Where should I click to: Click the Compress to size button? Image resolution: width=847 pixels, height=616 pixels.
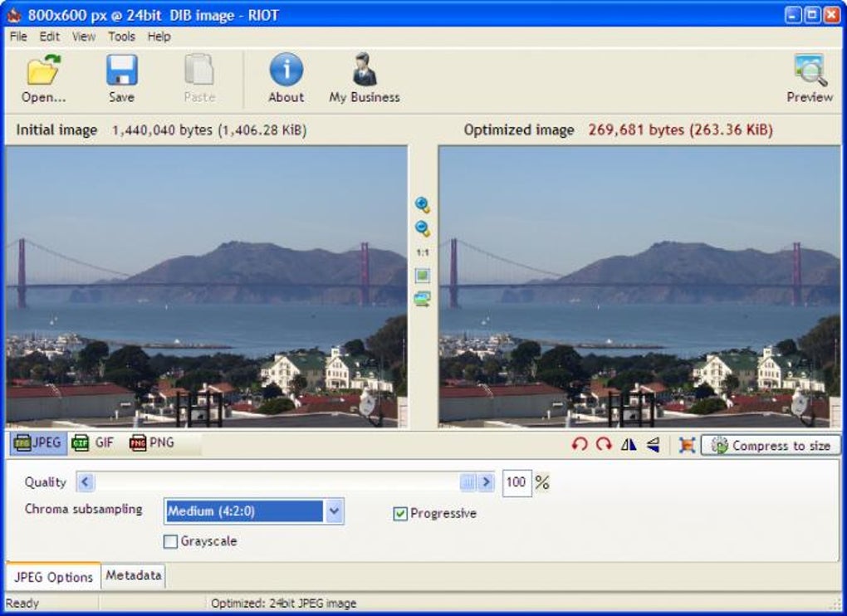point(772,445)
